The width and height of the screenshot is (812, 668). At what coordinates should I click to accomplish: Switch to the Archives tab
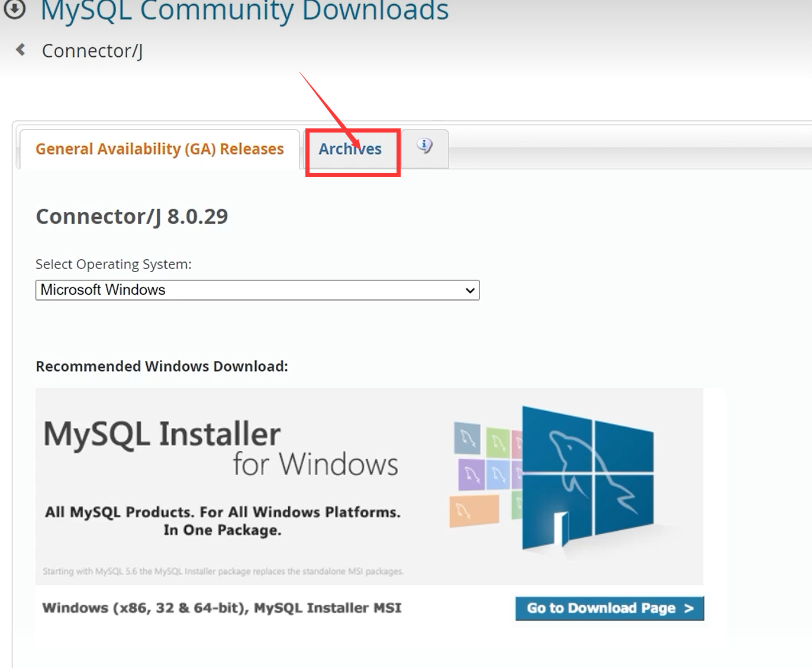[x=350, y=149]
